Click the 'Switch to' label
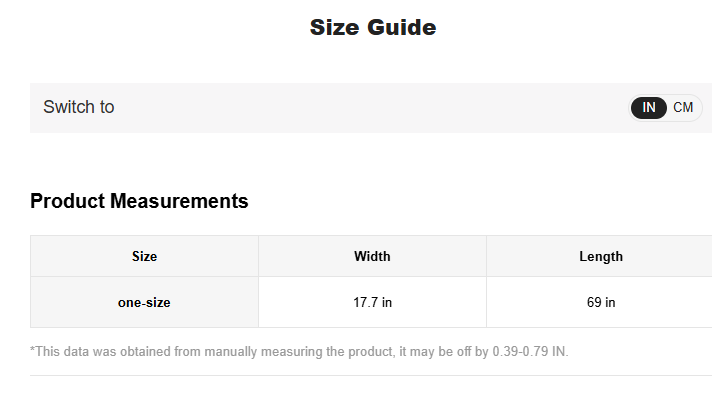 point(78,107)
